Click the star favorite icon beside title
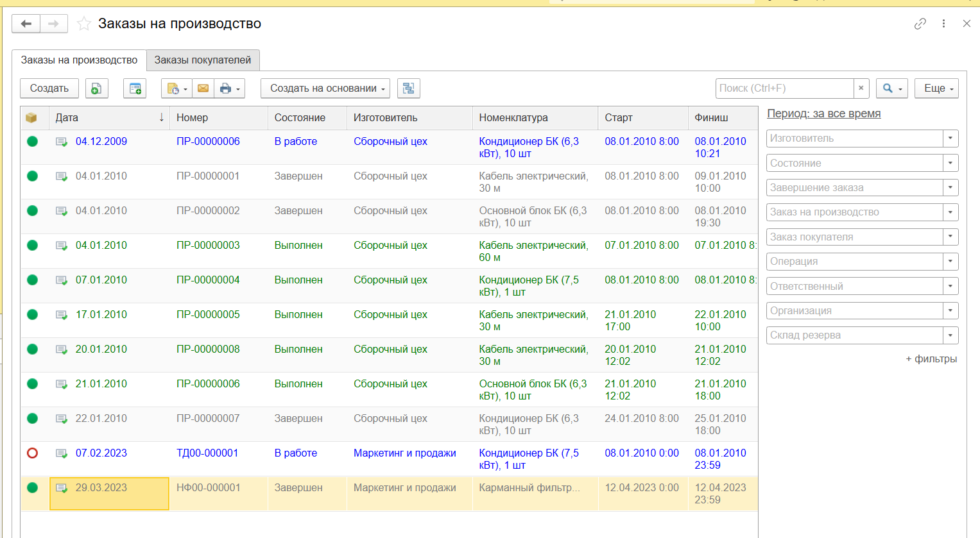Image resolution: width=980 pixels, height=538 pixels. click(x=84, y=24)
